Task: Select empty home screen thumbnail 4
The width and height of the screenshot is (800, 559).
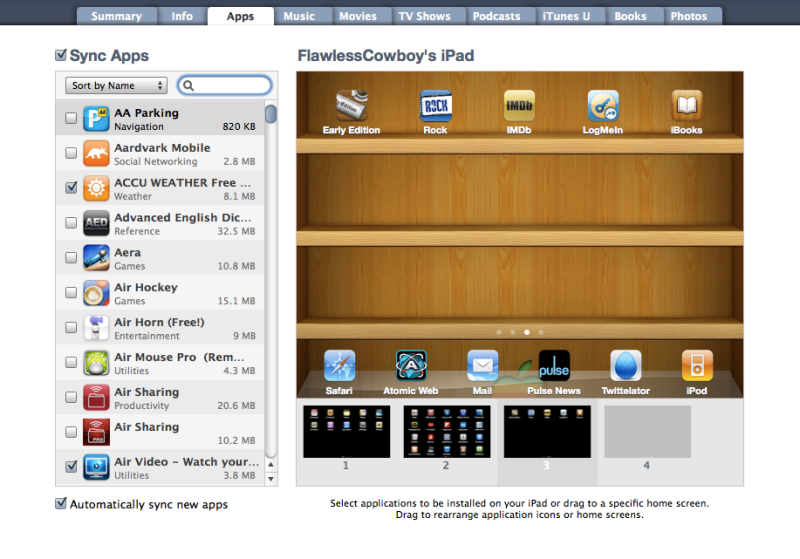Action: pyautogui.click(x=647, y=431)
